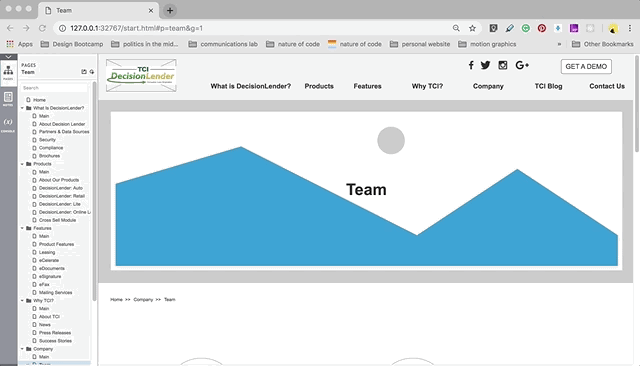Collapse the Features folder in page tree
640x366 pixels.
pos(22,228)
